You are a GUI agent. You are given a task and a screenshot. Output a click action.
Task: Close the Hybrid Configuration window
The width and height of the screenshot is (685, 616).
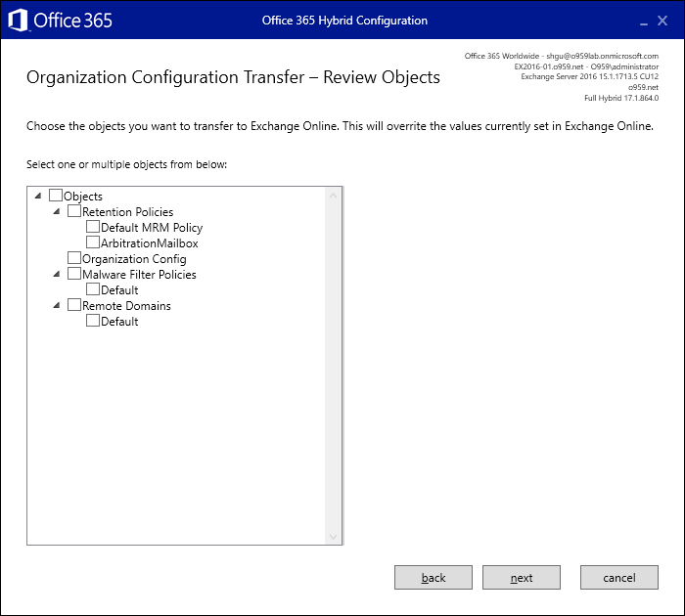[x=662, y=21]
